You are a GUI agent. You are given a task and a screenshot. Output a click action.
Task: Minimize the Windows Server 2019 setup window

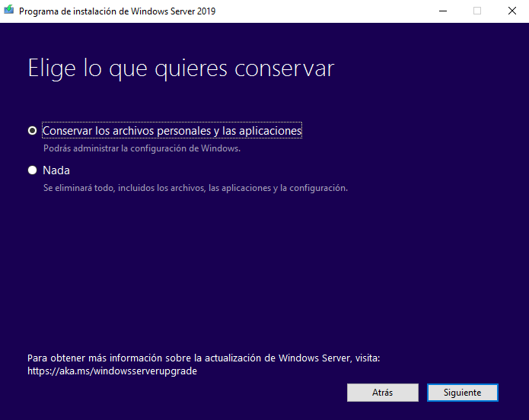click(442, 11)
